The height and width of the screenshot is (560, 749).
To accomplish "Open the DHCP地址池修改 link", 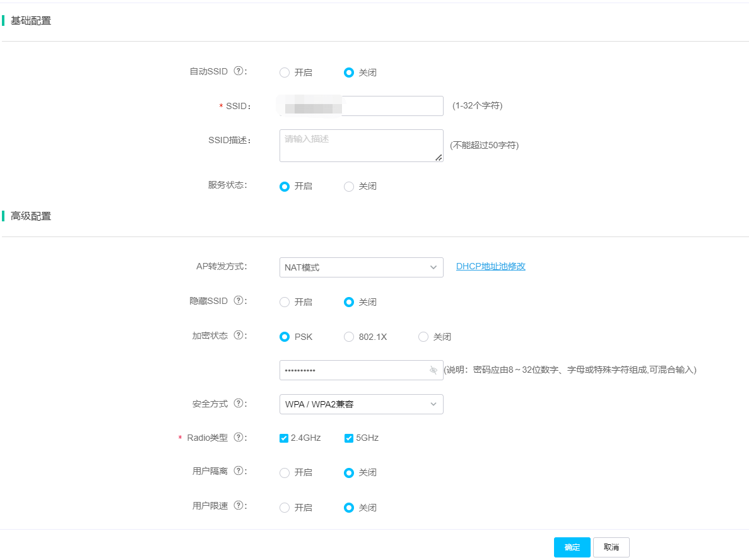I will (491, 266).
